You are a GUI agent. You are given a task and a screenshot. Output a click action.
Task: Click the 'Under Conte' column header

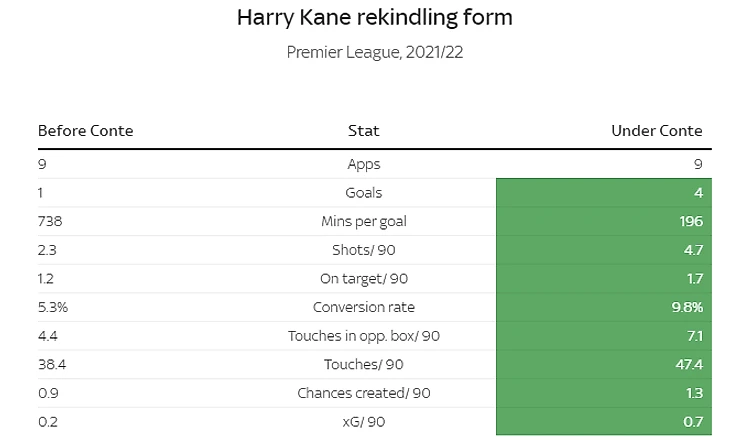point(656,131)
